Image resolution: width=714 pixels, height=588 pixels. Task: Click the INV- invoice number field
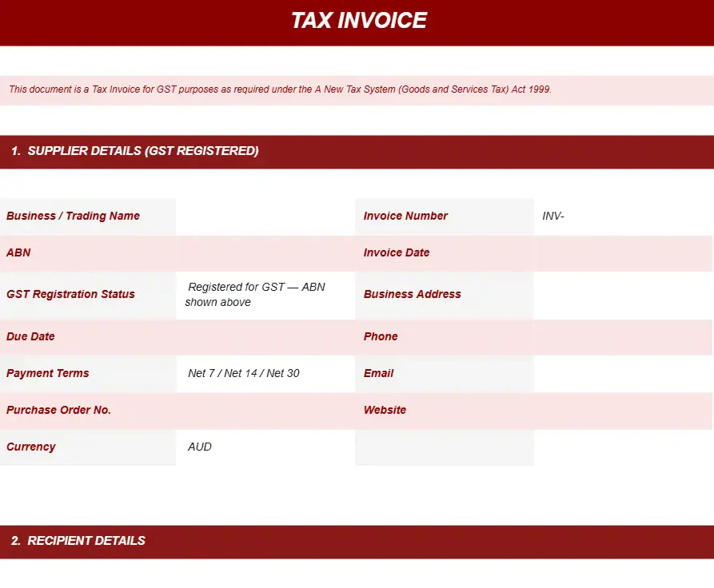tap(624, 217)
